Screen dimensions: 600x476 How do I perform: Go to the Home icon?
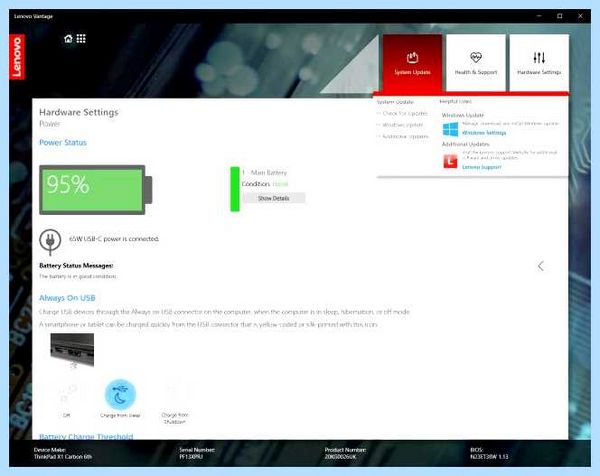tap(68, 39)
